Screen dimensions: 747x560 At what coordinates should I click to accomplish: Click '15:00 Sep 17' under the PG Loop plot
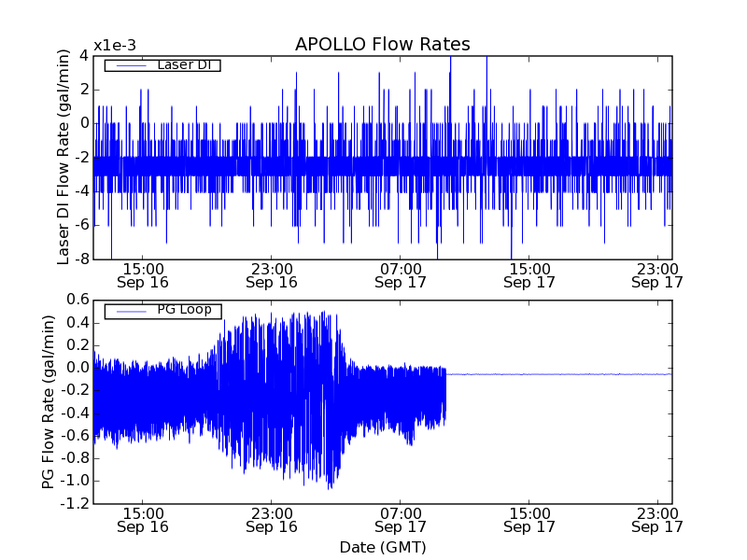pos(529,521)
